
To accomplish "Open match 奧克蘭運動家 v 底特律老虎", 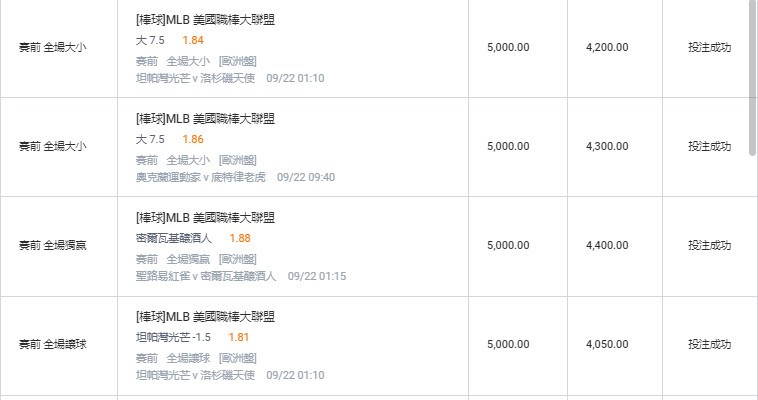I will [x=201, y=178].
